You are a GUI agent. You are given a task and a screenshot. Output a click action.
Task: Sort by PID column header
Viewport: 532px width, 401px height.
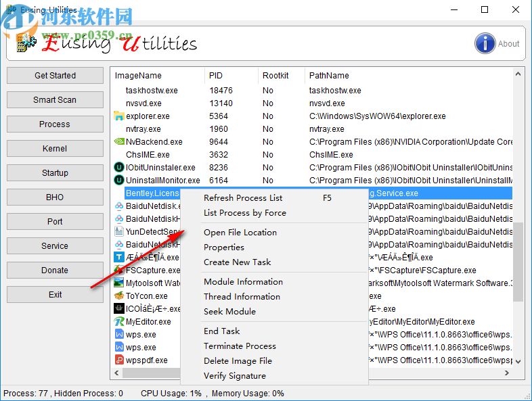coord(231,75)
